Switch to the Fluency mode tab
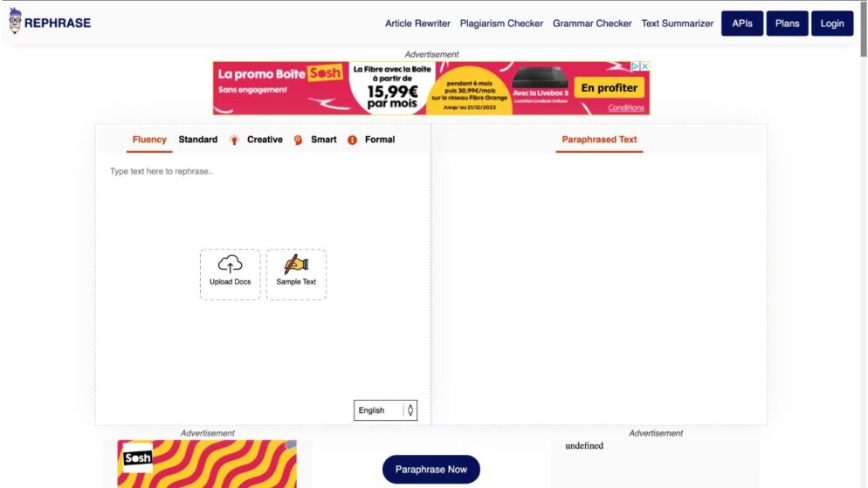Image resolution: width=868 pixels, height=488 pixels. [149, 140]
